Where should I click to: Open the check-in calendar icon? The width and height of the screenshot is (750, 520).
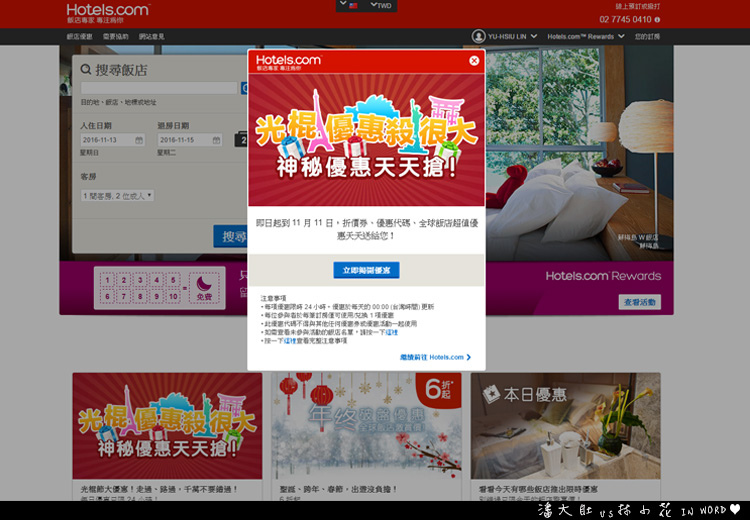coord(139,140)
